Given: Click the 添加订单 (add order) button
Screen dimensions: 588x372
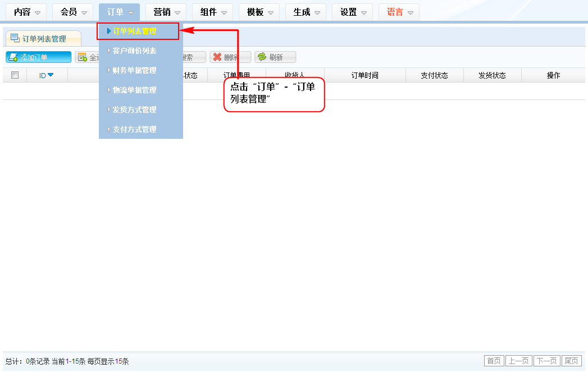Looking at the screenshot, I should pyautogui.click(x=38, y=57).
